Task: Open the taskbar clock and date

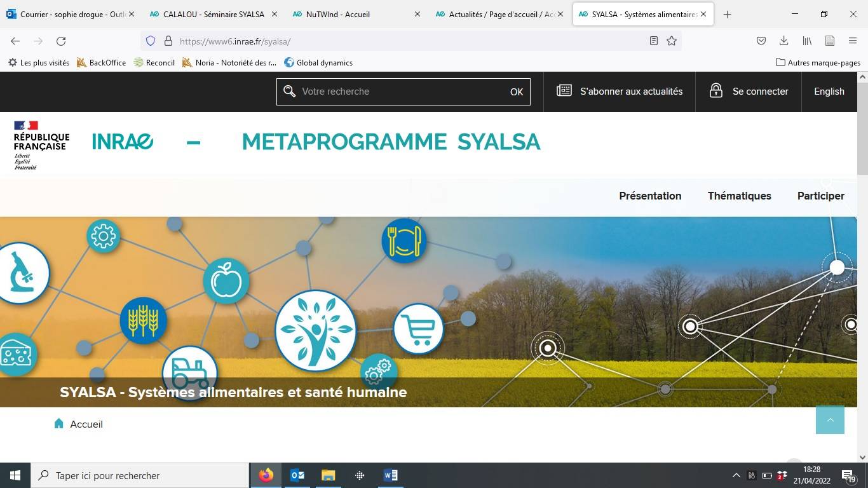Action: pyautogui.click(x=811, y=475)
